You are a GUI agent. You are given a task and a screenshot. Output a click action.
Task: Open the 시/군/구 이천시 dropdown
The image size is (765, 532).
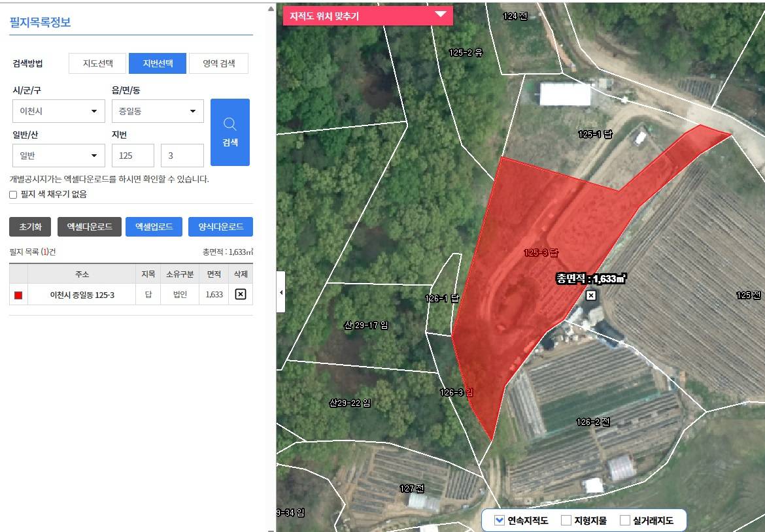[59, 111]
